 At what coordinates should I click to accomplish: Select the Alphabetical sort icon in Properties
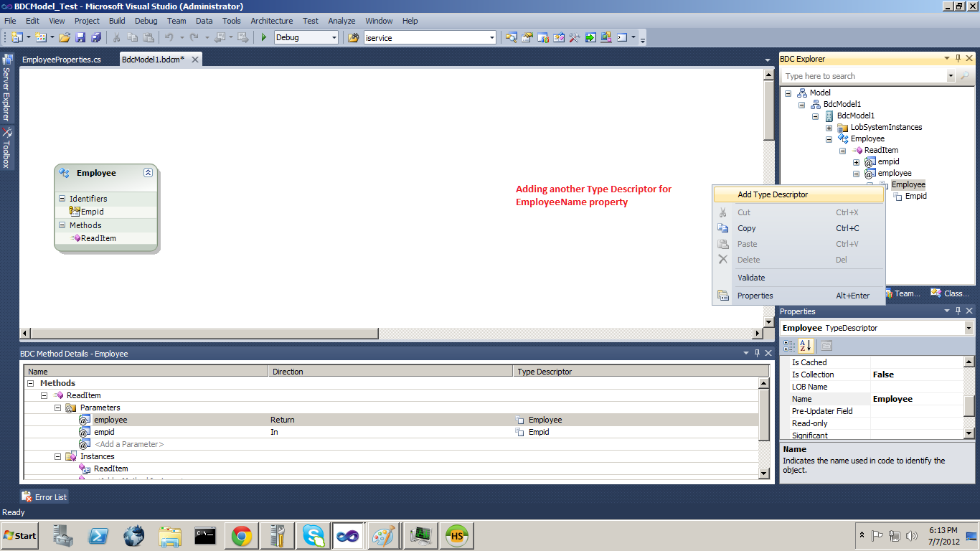[806, 346]
